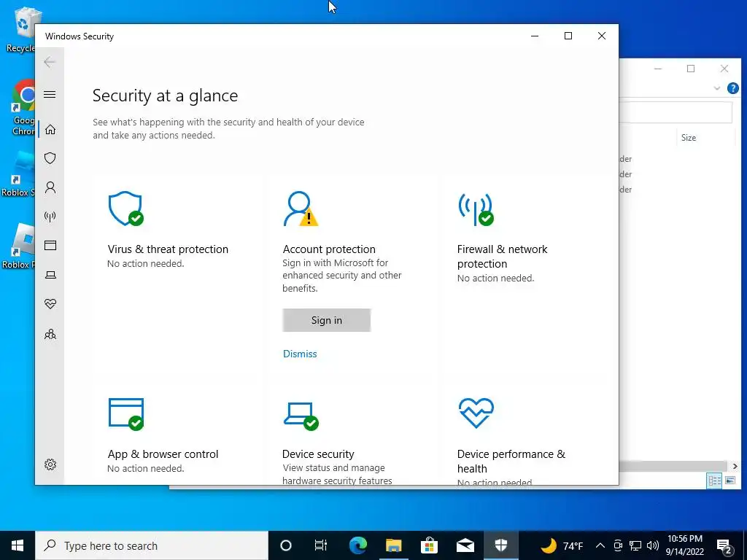Expand ribbon chevron in background window
Image resolution: width=747 pixels, height=560 pixels.
coord(716,88)
